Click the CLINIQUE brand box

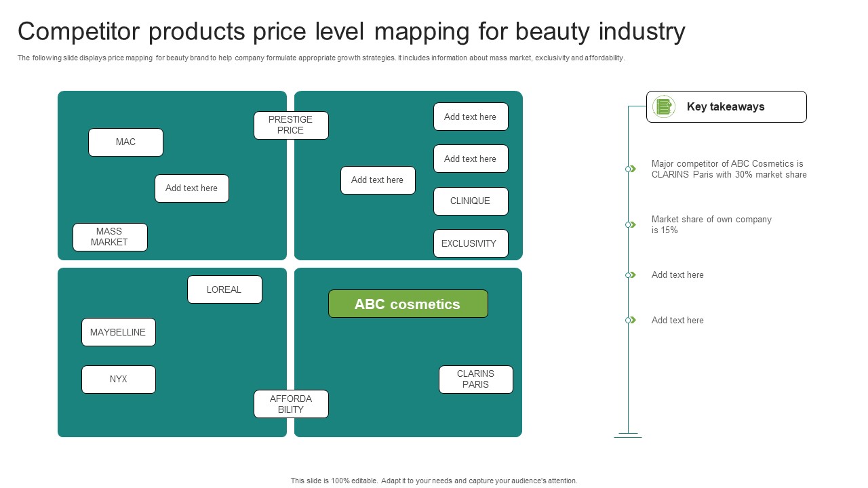point(471,201)
